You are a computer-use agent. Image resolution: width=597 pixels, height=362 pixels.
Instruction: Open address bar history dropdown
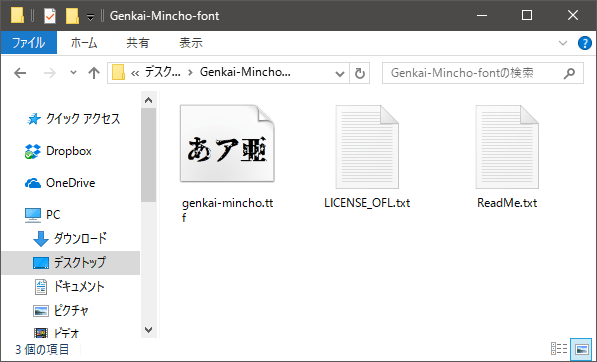tap(340, 73)
